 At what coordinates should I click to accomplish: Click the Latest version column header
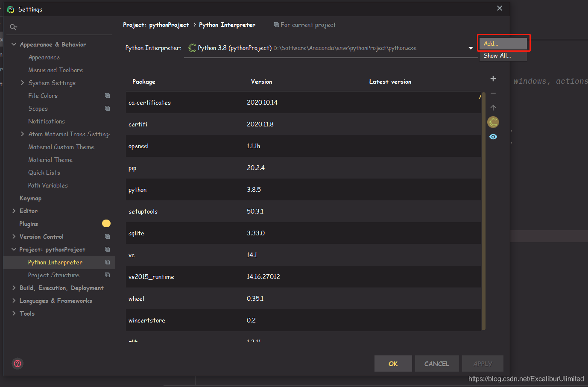tap(390, 82)
